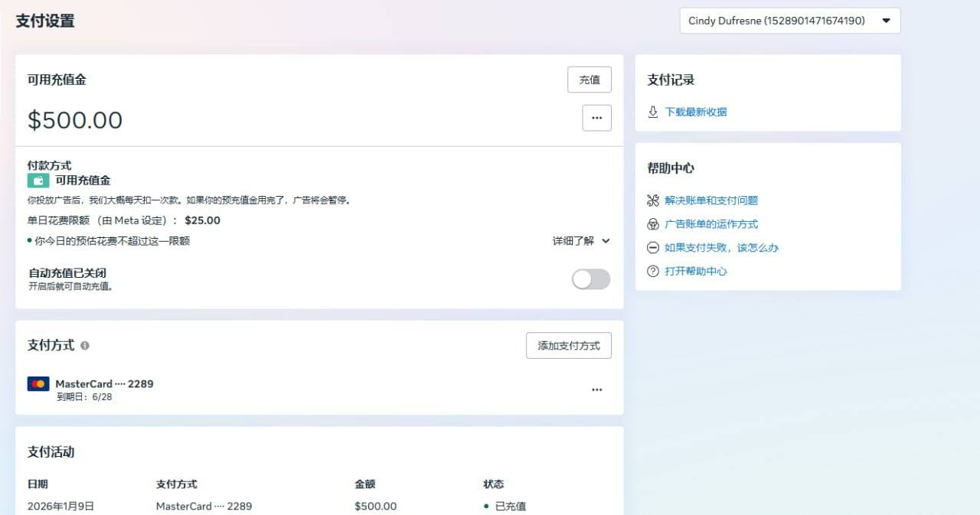Viewport: 980px width, 515px height.
Task: Click the question mark icon for 打开帮助中心
Action: [653, 272]
